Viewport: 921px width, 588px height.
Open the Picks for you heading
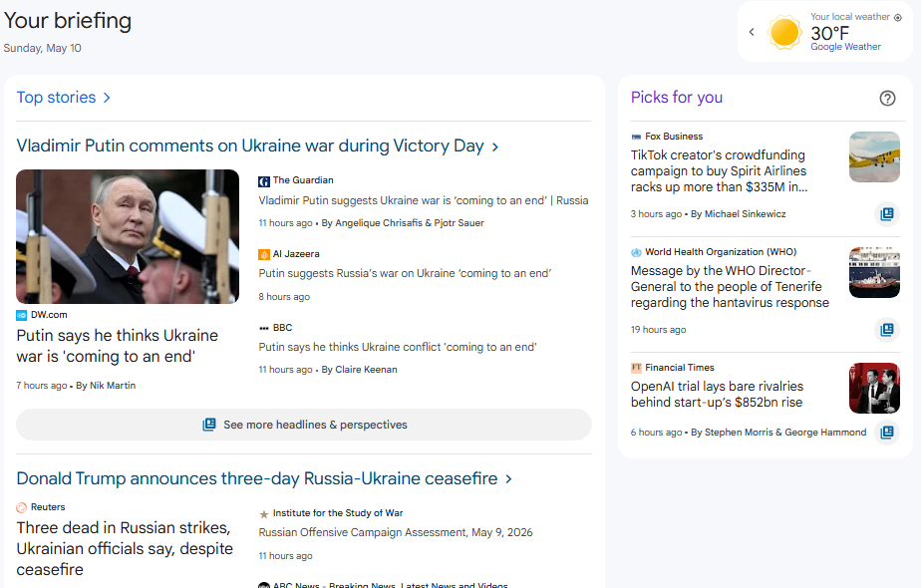[677, 98]
